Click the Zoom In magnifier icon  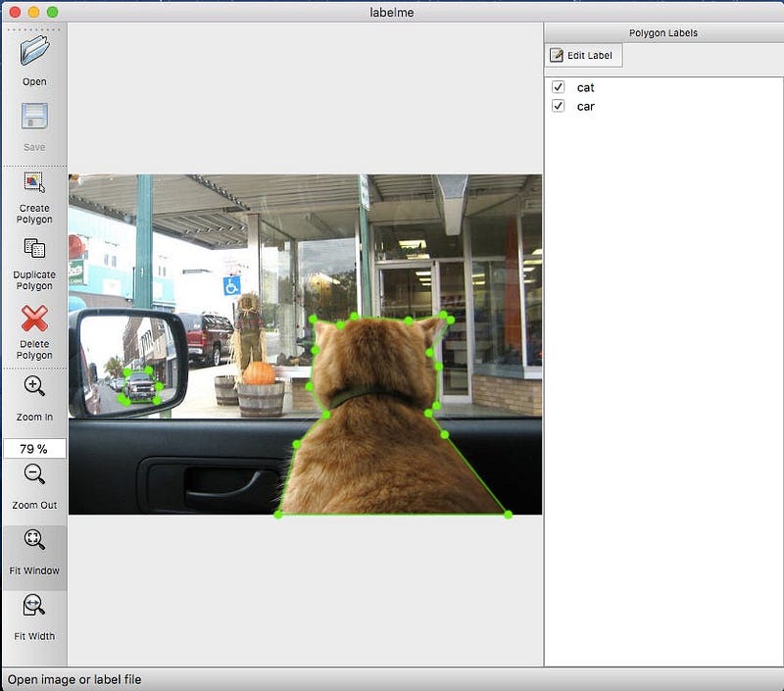point(34,386)
